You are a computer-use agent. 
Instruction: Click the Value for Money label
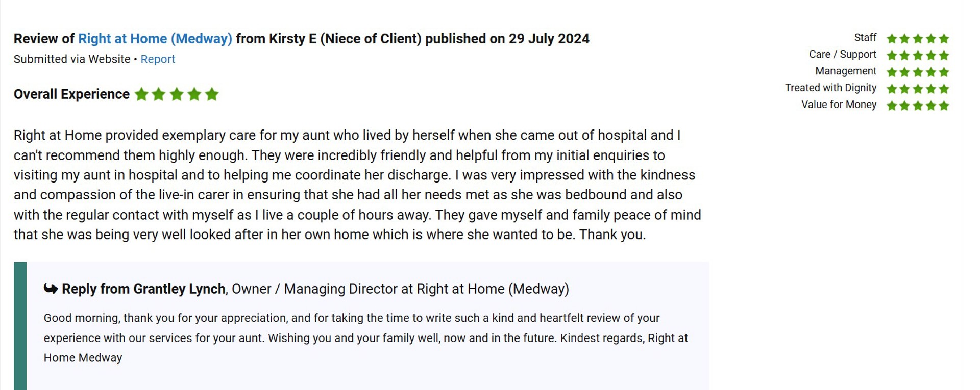click(839, 105)
